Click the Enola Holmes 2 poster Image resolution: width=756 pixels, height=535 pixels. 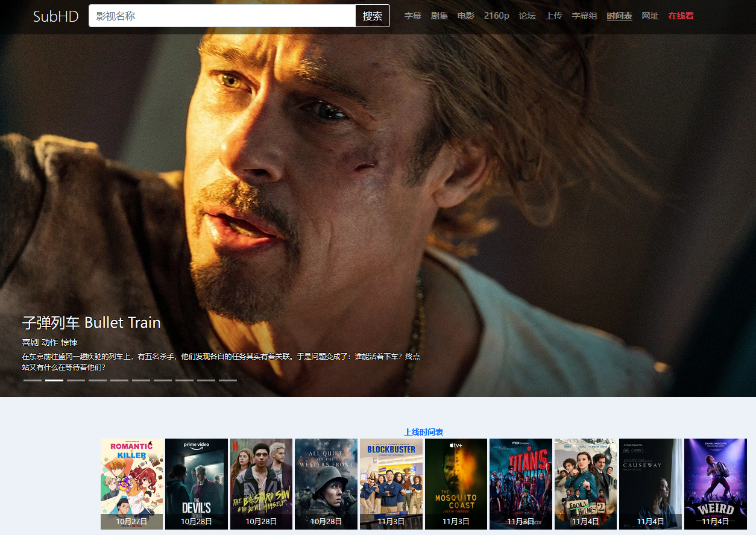(x=585, y=484)
